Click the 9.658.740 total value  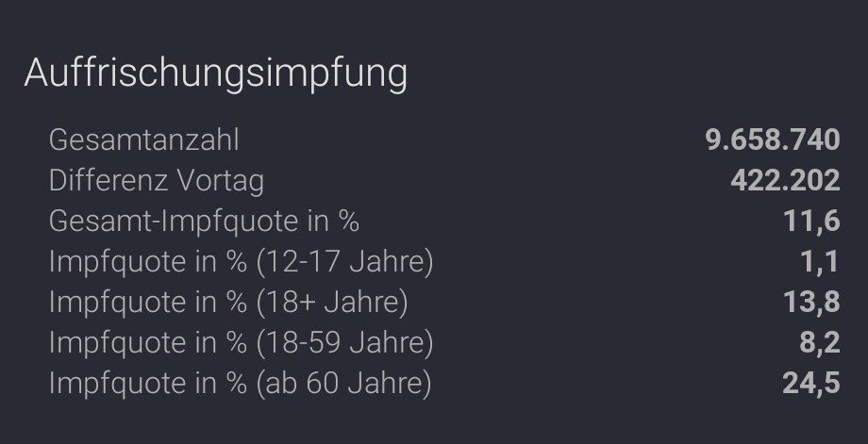coord(773,140)
